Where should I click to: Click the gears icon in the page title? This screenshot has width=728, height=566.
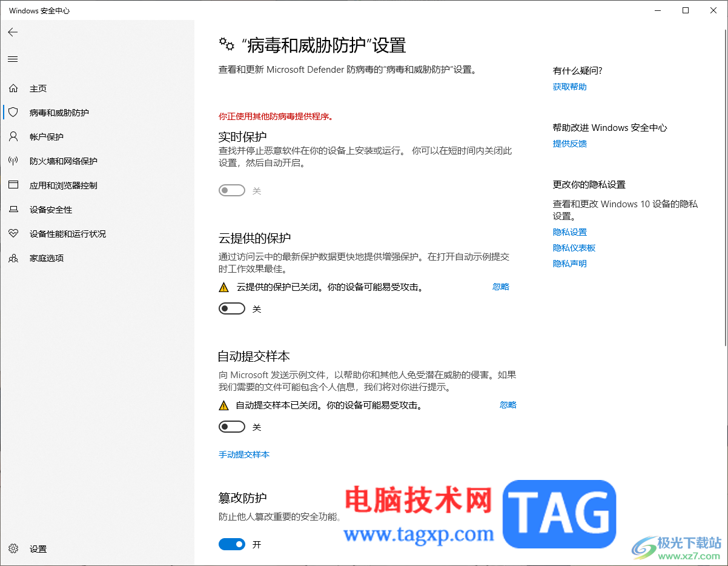pos(227,44)
